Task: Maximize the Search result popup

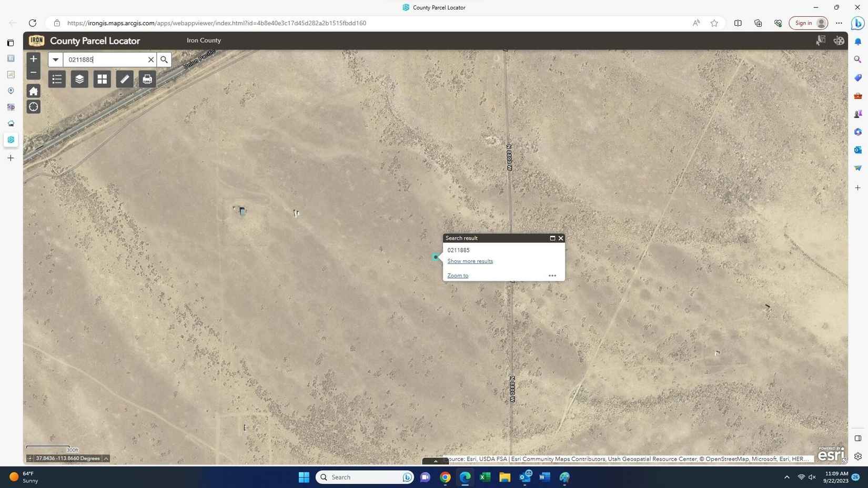Action: 552,238
